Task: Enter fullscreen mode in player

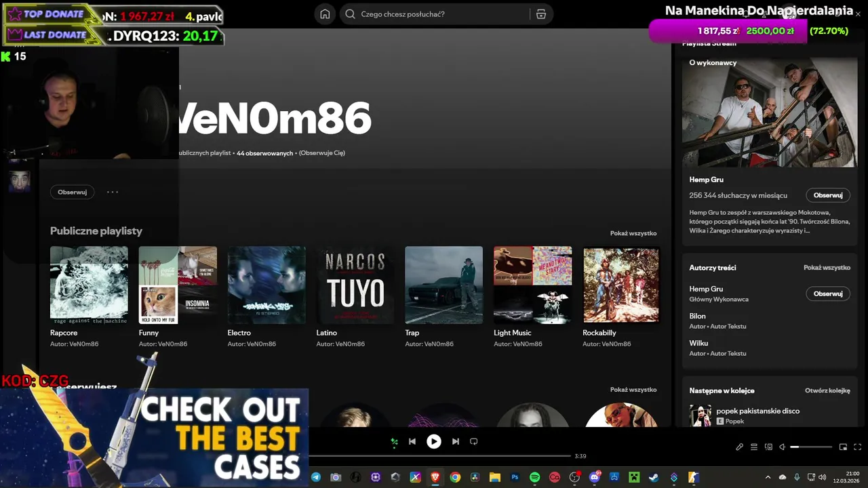Action: coord(857,447)
